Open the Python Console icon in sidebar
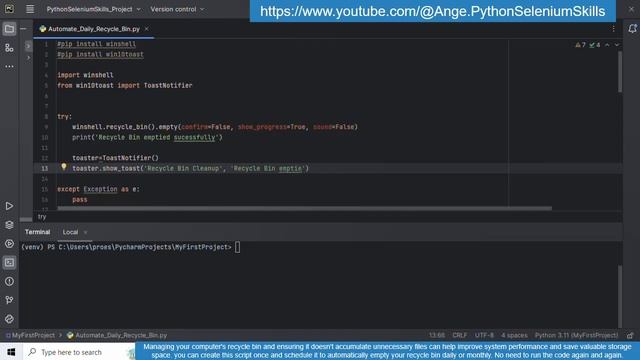 point(9,319)
